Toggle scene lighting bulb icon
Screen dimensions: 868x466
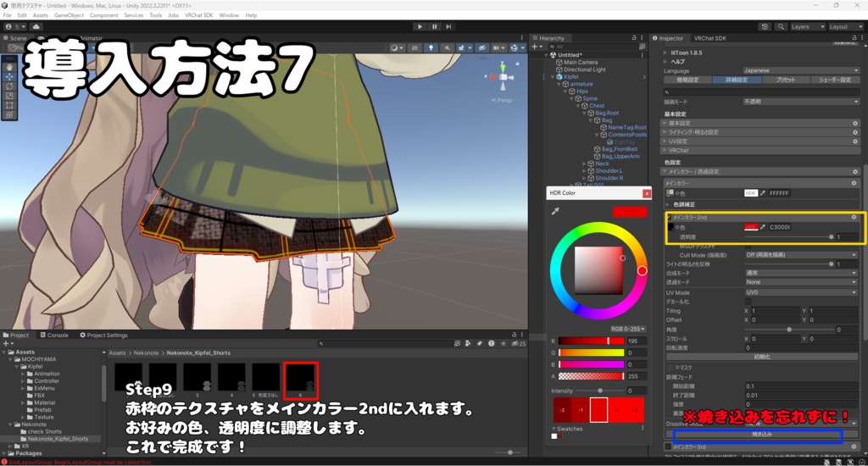click(x=431, y=47)
